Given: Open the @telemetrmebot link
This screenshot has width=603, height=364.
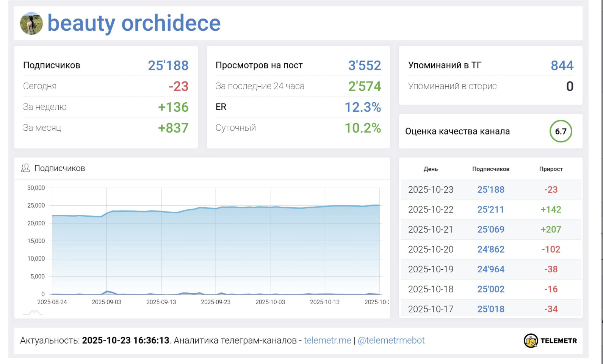Looking at the screenshot, I should 391,341.
